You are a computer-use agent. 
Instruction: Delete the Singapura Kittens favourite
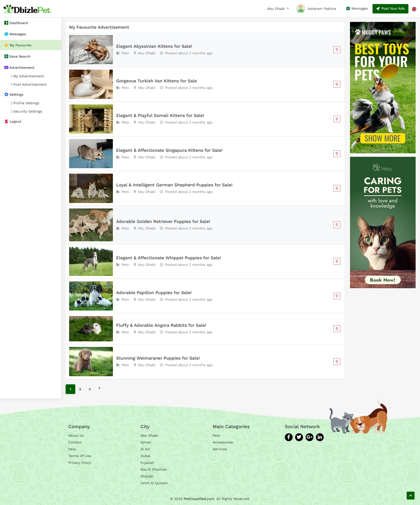(337, 154)
